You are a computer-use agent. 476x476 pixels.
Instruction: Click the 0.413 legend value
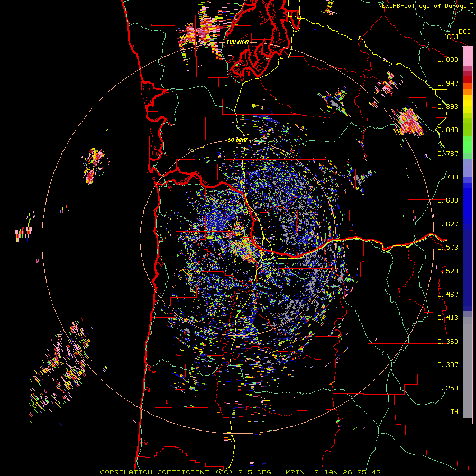pos(448,318)
